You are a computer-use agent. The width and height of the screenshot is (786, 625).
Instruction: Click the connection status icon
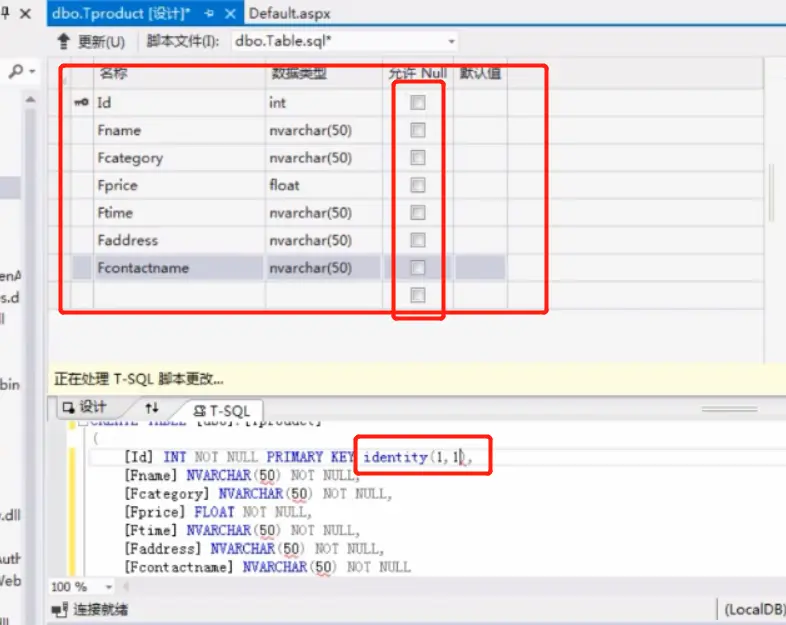coord(60,610)
